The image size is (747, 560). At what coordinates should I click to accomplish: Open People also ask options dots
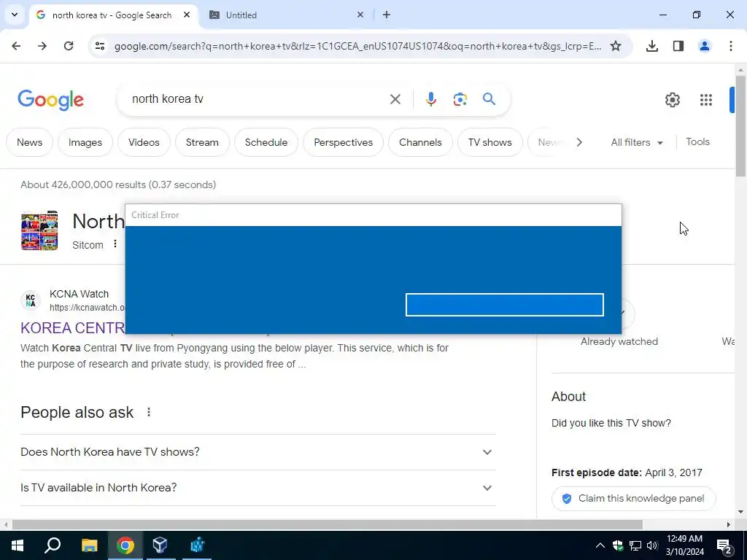149,412
